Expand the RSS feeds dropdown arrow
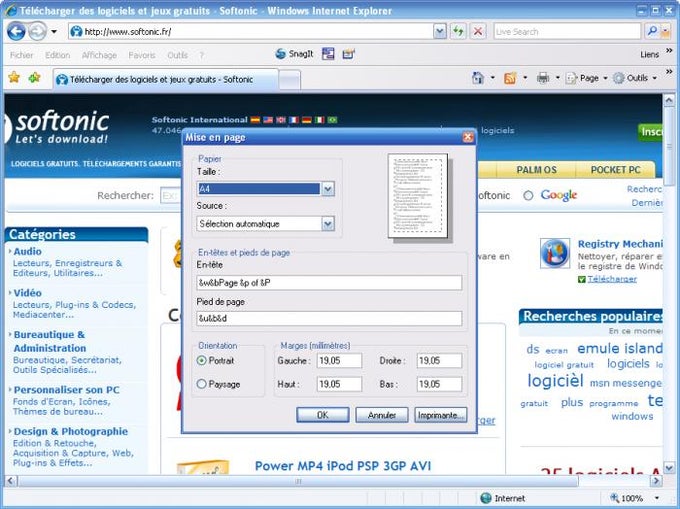Screen dimensions: 680x509 [525, 78]
